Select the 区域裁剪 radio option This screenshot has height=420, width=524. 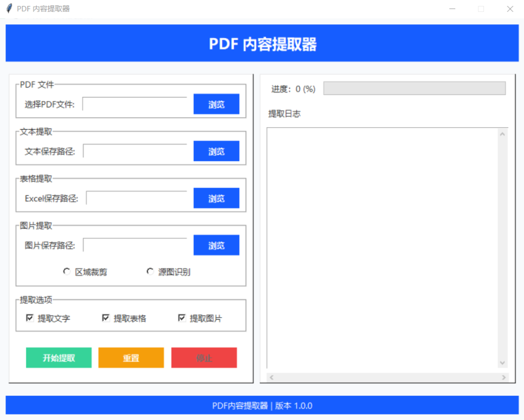[67, 271]
